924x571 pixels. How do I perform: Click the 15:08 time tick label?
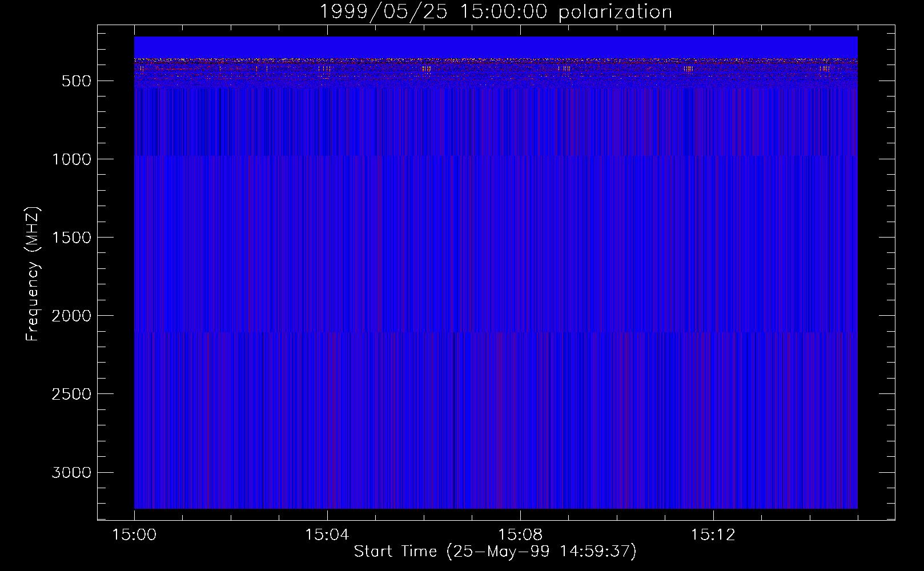(520, 535)
